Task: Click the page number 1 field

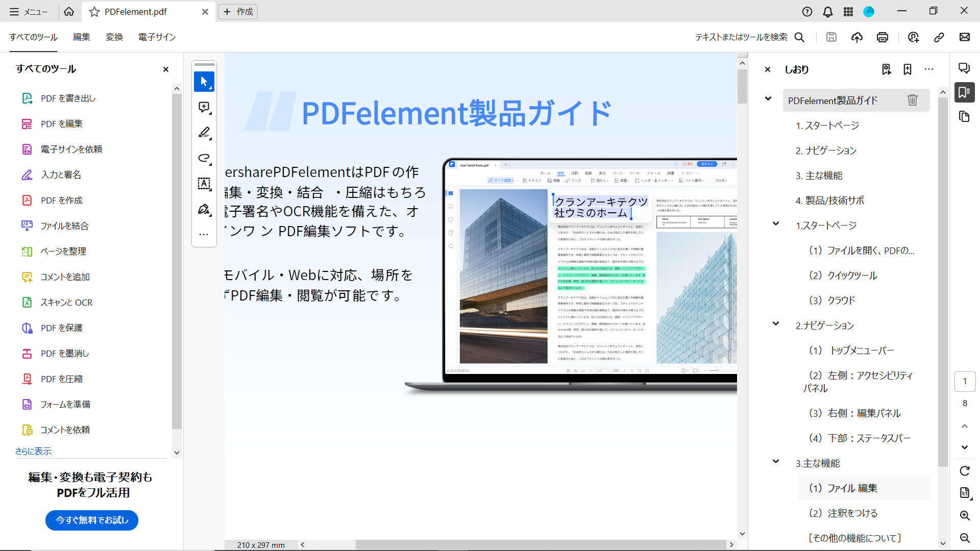Action: click(965, 381)
